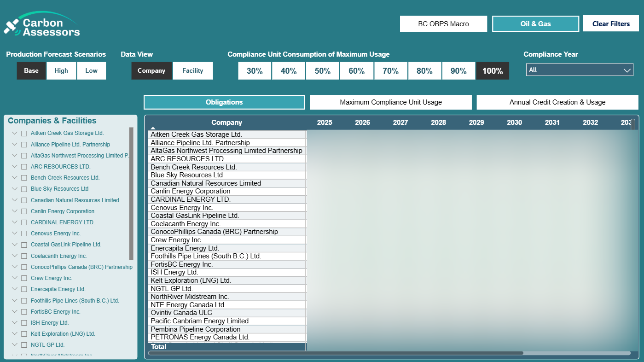Screen dimensions: 644x362
Task: Select the Low production scenario
Action: tap(91, 71)
